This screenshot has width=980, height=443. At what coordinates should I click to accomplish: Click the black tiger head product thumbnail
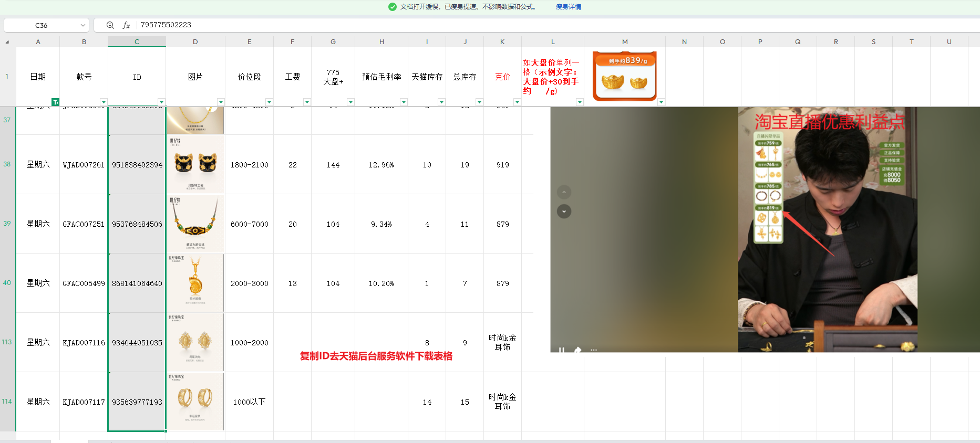[x=195, y=164]
